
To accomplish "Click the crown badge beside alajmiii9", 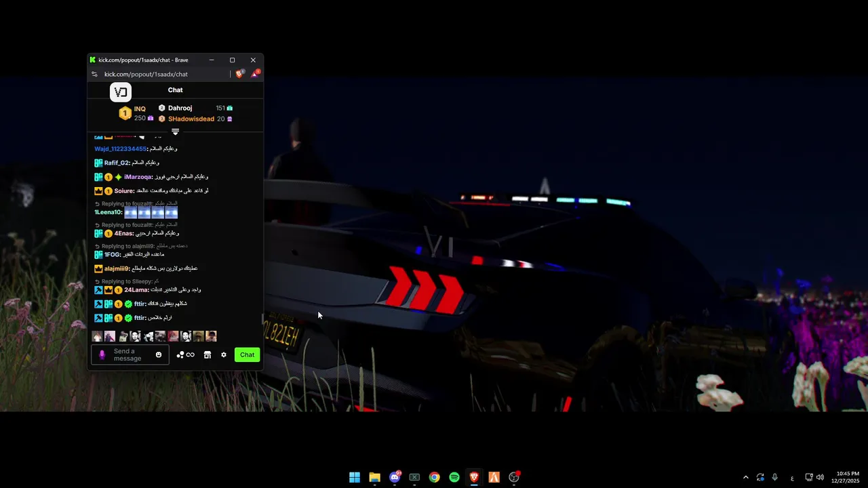I will click(x=98, y=268).
